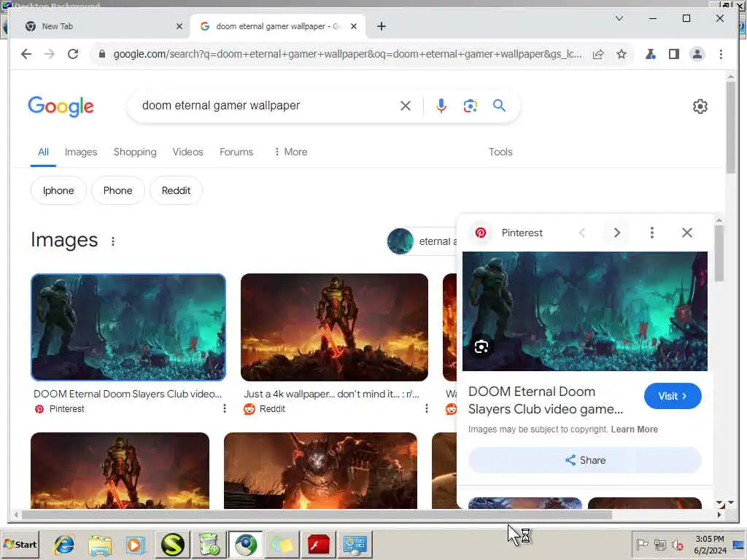The image size is (747, 560).
Task: Click the preview panel scrollbar
Action: pos(719,253)
